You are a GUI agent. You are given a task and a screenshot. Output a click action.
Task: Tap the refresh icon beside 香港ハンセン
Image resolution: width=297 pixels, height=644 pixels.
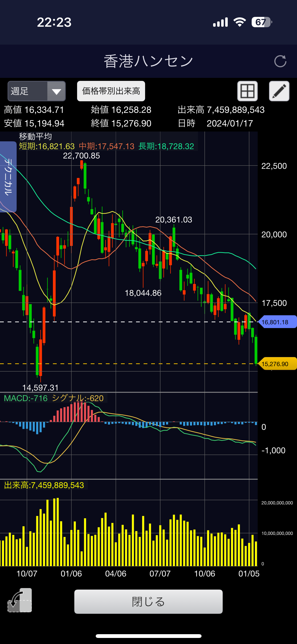coord(280,61)
